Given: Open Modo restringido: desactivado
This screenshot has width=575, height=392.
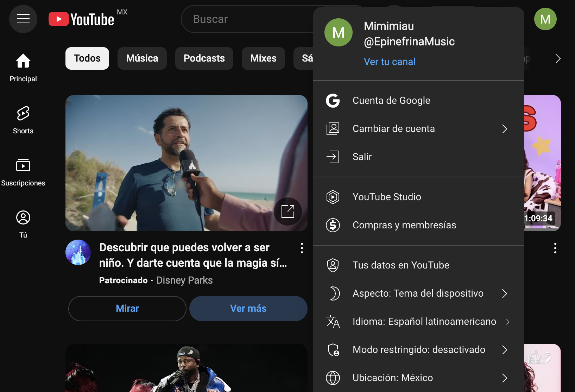Looking at the screenshot, I should pos(419,350).
